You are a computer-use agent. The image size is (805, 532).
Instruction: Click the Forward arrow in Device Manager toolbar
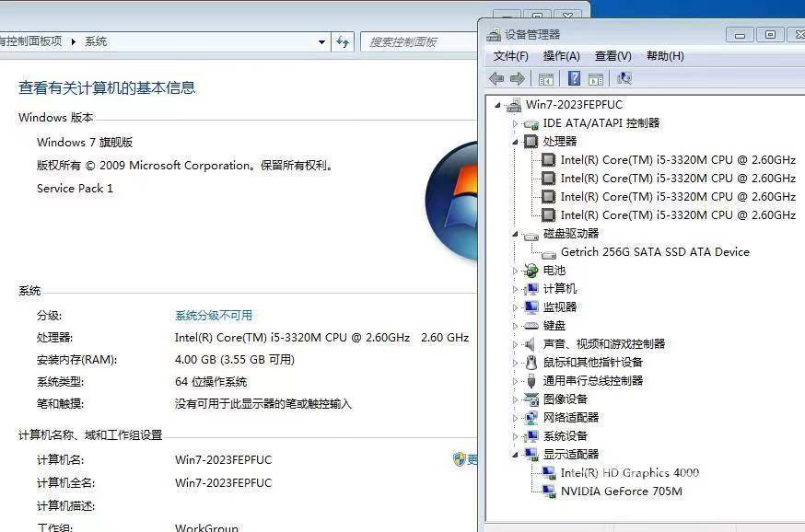(x=518, y=78)
